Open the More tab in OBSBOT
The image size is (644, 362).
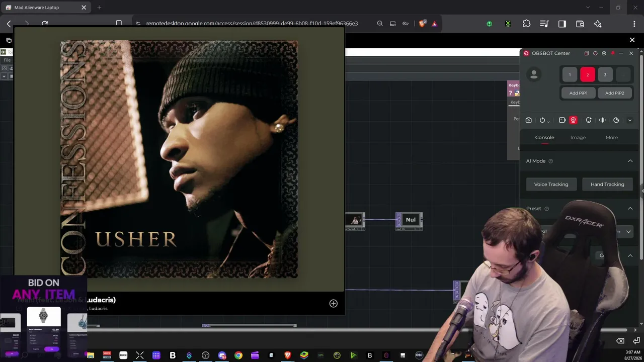[x=612, y=137]
